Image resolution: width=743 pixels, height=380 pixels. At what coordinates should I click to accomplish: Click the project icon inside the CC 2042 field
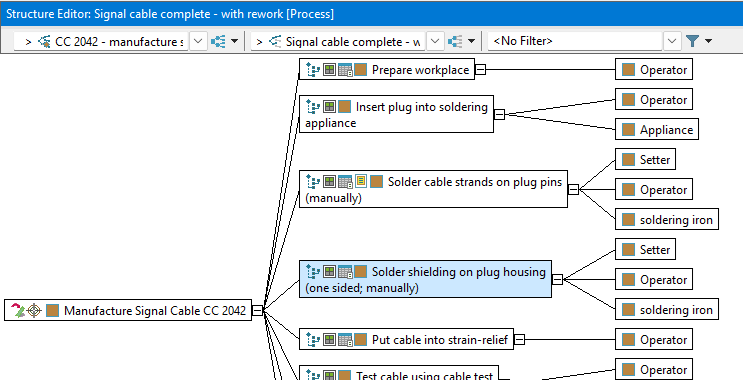45,42
